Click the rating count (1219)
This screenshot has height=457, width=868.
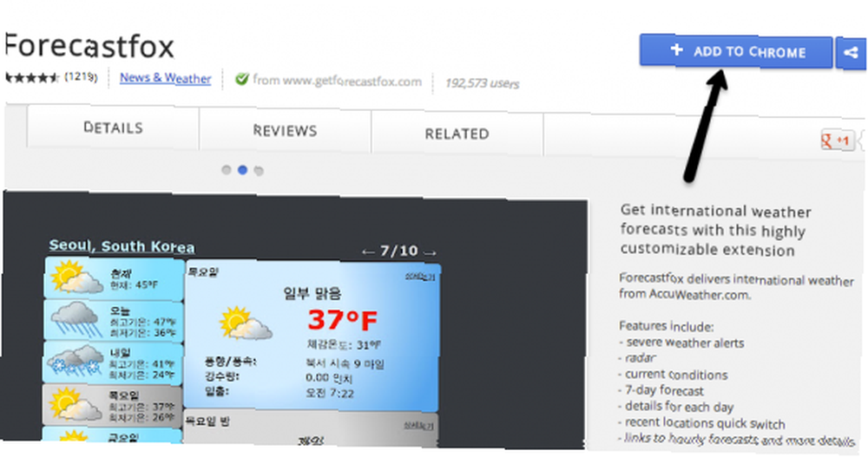[x=81, y=77]
